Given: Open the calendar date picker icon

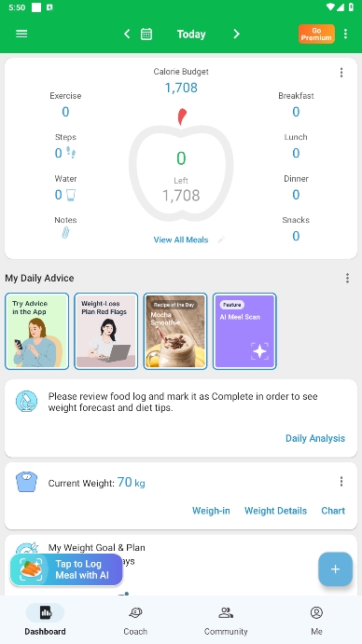Looking at the screenshot, I should pos(146,34).
